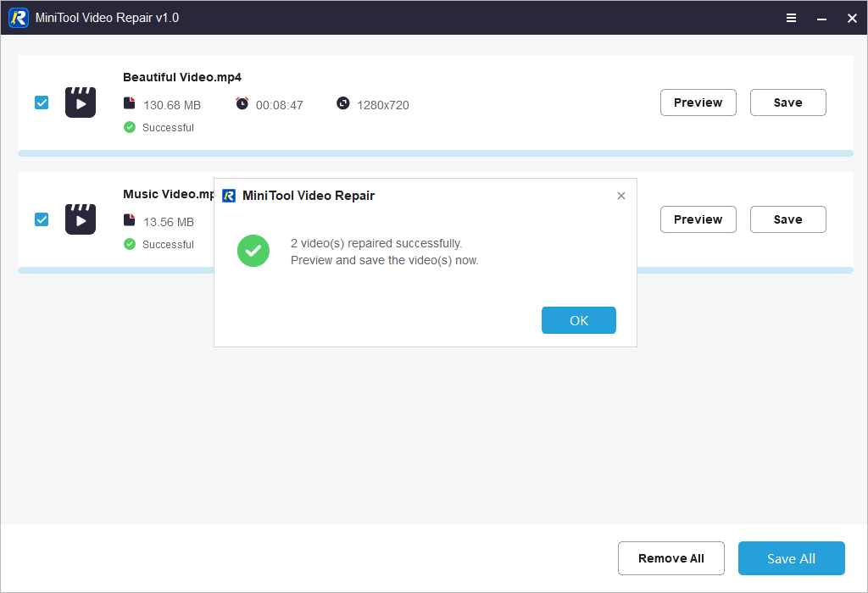Image resolution: width=868 pixels, height=593 pixels.
Task: Preview the Music Video file
Action: pos(698,219)
